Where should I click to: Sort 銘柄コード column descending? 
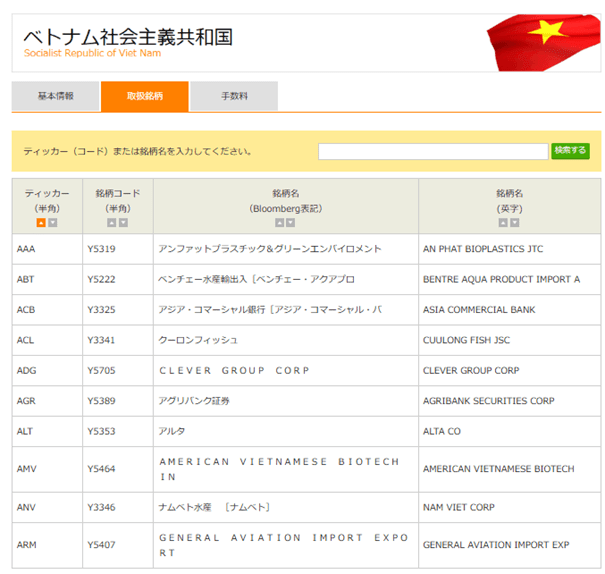point(123,223)
